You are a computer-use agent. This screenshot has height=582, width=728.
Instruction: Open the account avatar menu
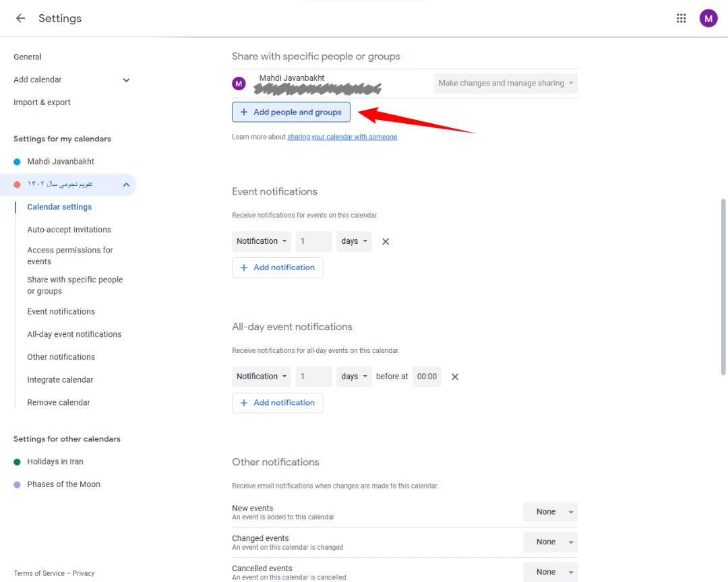[708, 18]
